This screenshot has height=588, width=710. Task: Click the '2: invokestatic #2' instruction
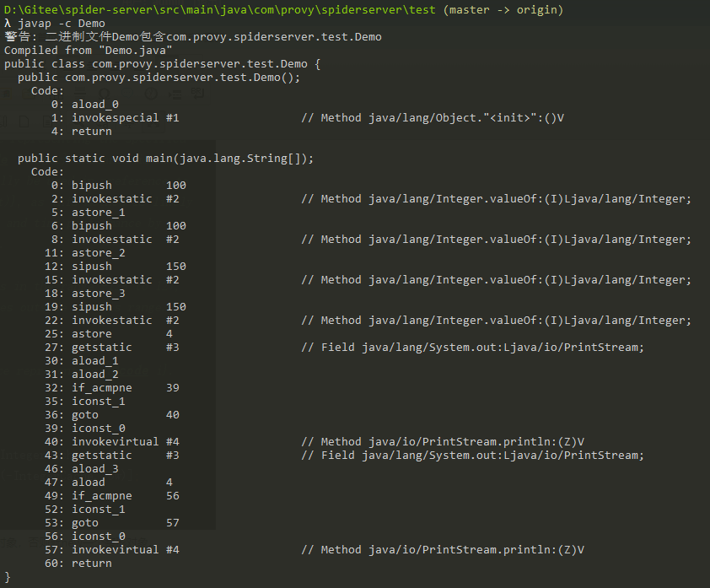coord(115,199)
